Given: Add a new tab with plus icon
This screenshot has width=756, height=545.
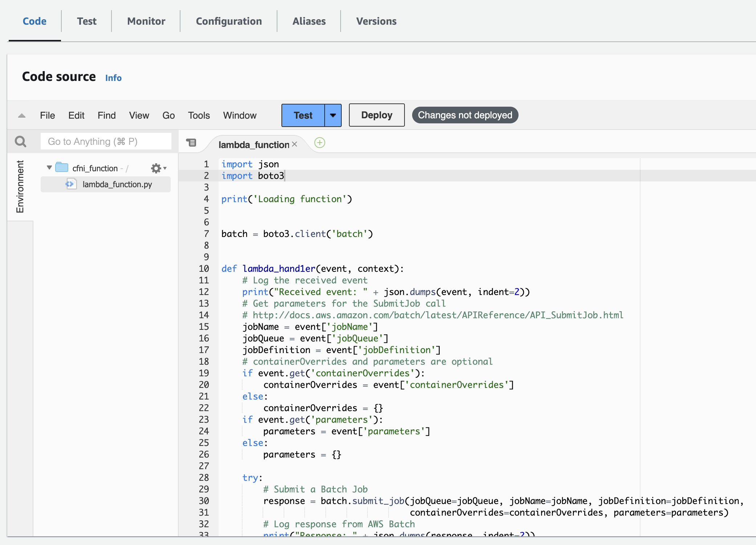Looking at the screenshot, I should coord(320,143).
